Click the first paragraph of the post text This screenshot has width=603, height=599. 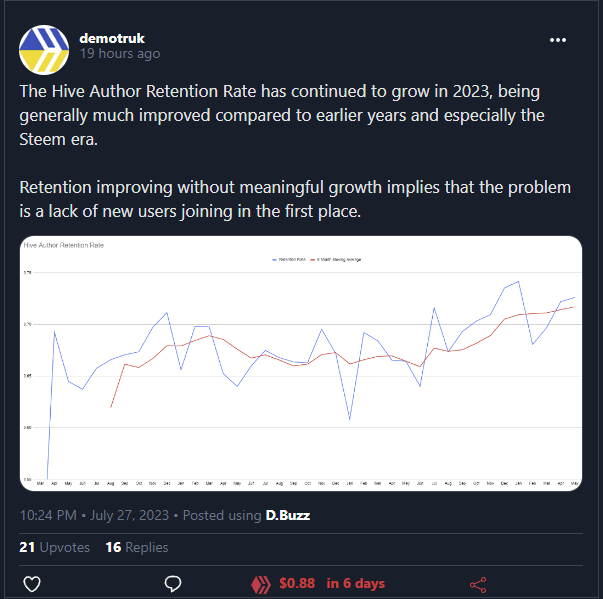click(282, 115)
